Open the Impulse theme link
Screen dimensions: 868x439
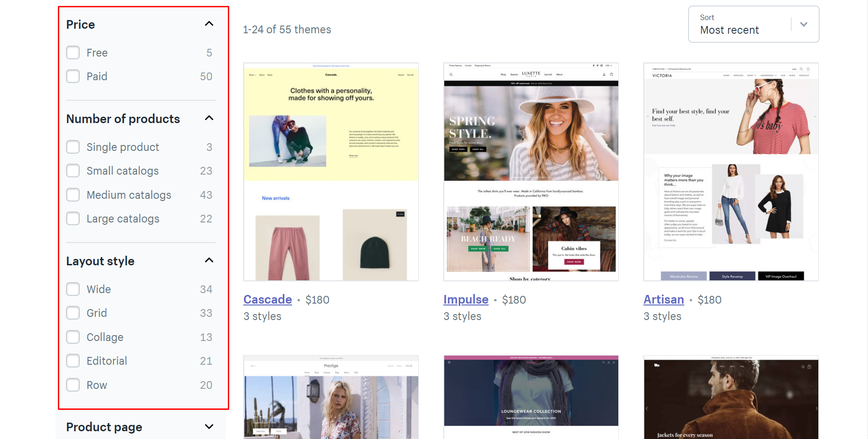click(x=466, y=300)
